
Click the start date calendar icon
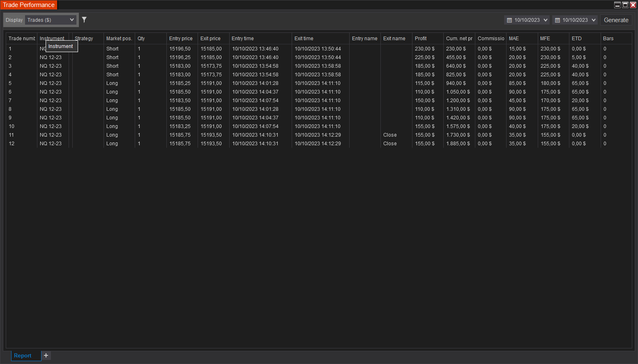(x=509, y=20)
